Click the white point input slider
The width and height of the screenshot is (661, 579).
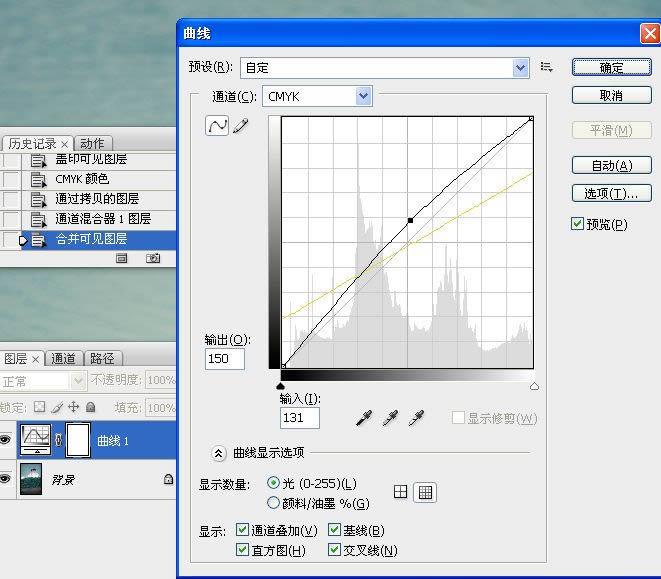[x=534, y=385]
